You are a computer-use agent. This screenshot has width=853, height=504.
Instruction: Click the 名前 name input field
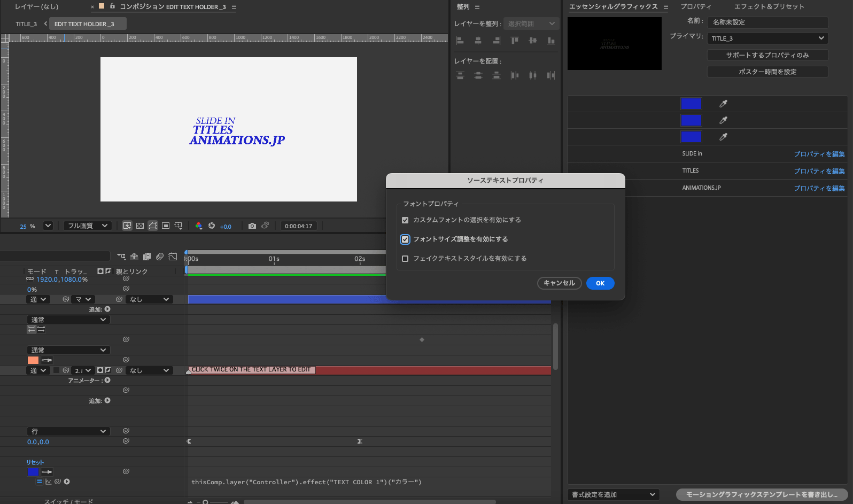[767, 22]
